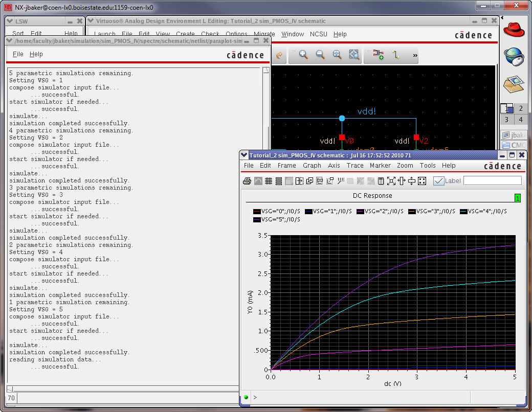
Task: Click zoom out magnifier in schematic toolbar
Action: (320, 55)
